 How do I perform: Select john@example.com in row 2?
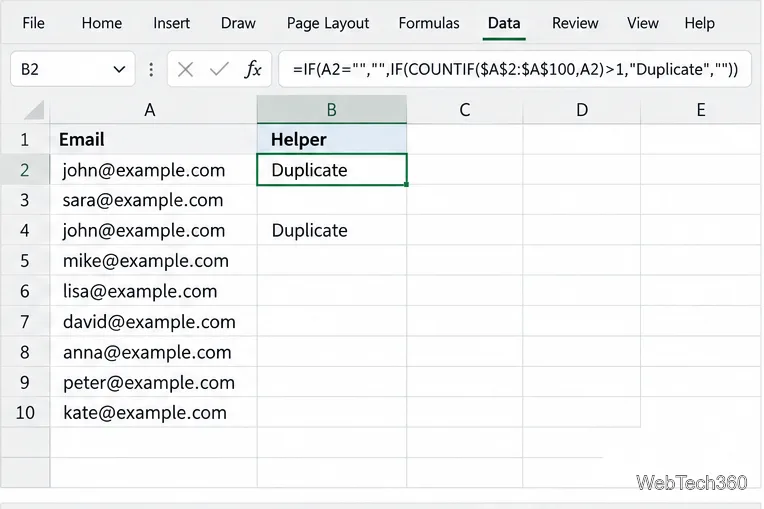[153, 170]
